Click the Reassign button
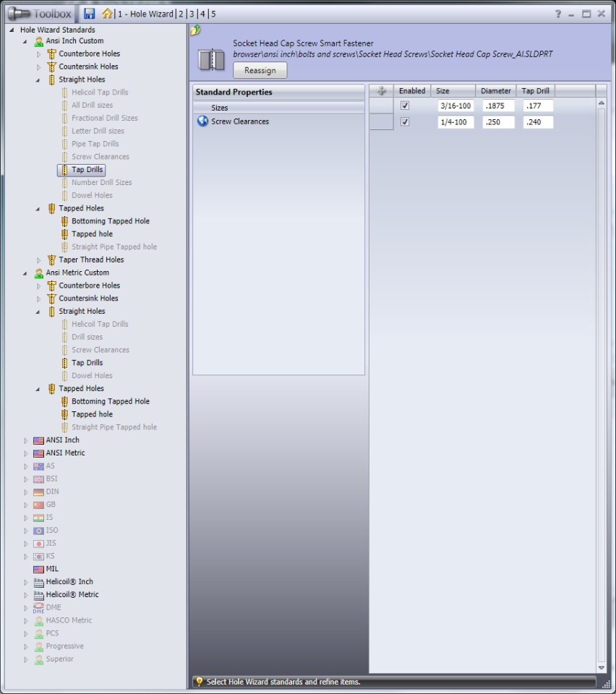The image size is (616, 694). (260, 70)
